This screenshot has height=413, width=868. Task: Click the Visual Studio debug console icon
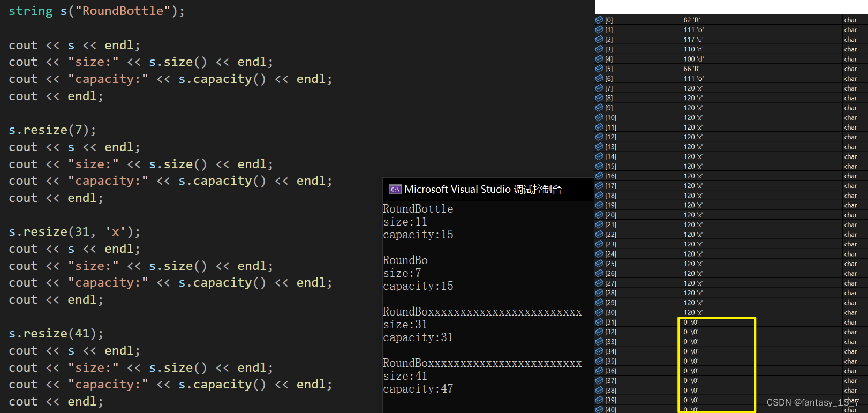[395, 189]
